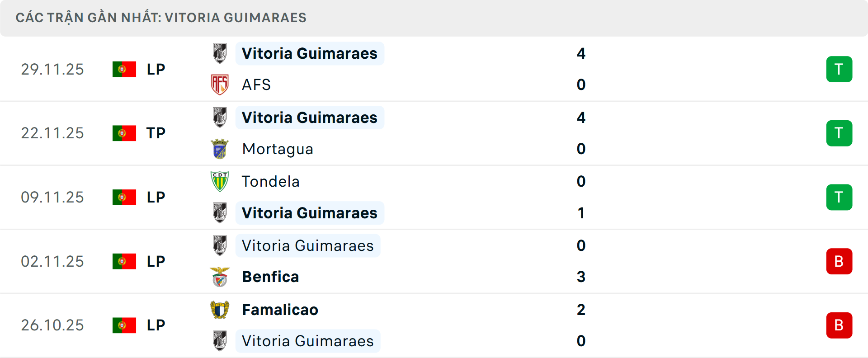
Task: Click the 02.11.25 match date
Action: [x=52, y=261]
